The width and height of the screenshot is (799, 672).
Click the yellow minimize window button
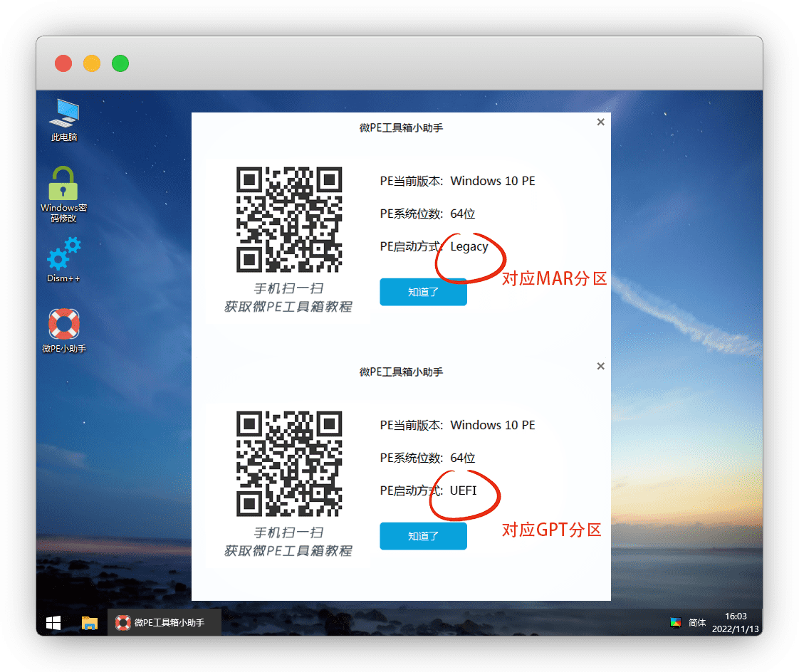[92, 63]
